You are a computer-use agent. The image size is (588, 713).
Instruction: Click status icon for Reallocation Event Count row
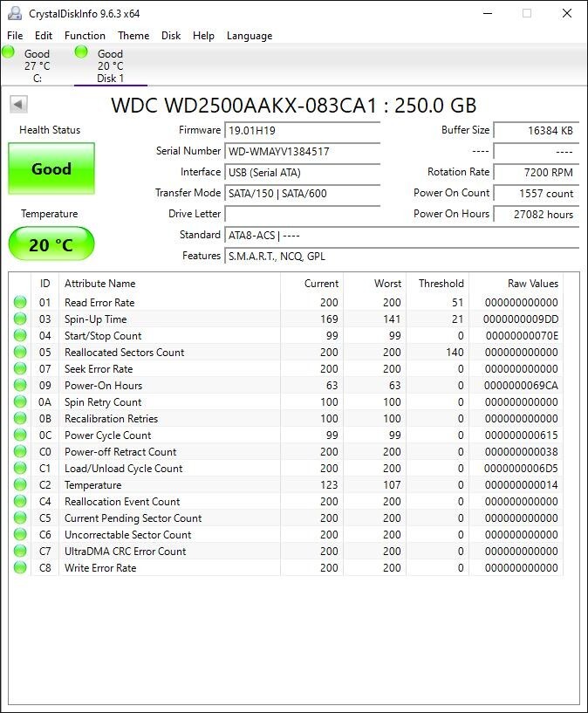(20, 501)
